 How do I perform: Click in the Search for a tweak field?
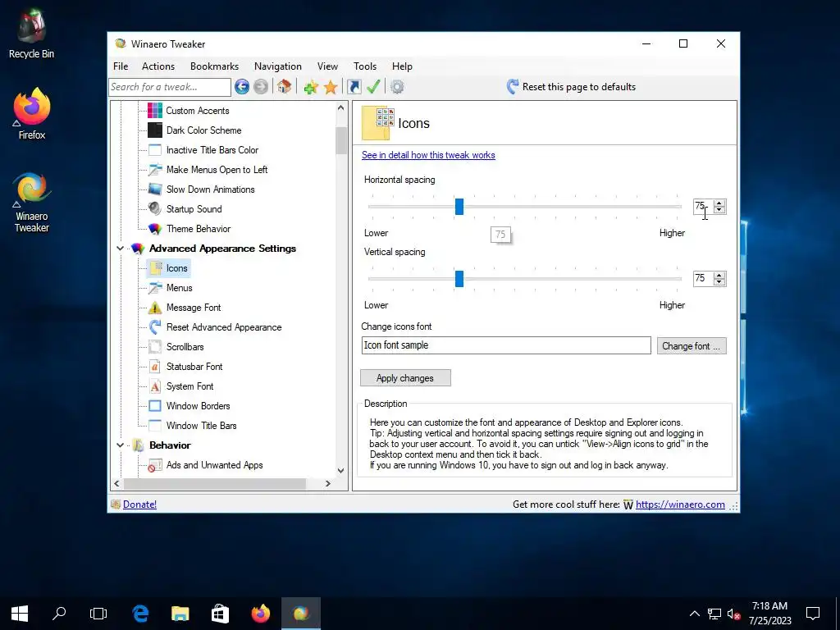(170, 87)
